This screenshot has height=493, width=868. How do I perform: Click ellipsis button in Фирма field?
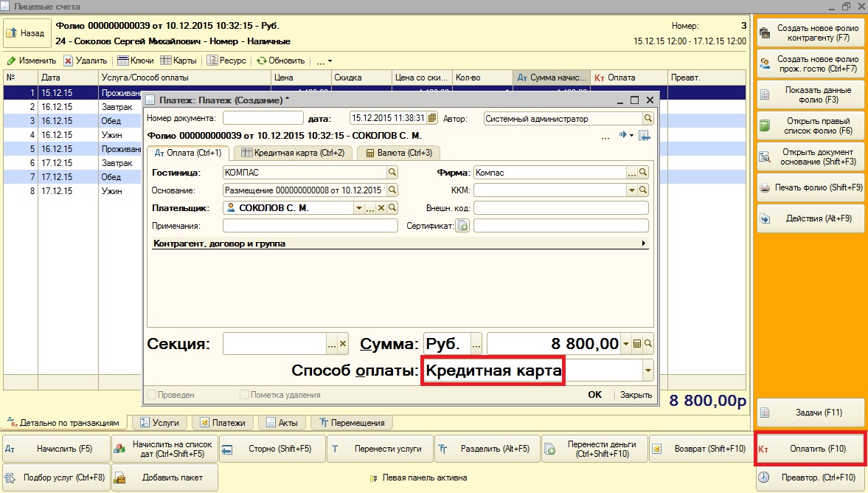coord(631,172)
